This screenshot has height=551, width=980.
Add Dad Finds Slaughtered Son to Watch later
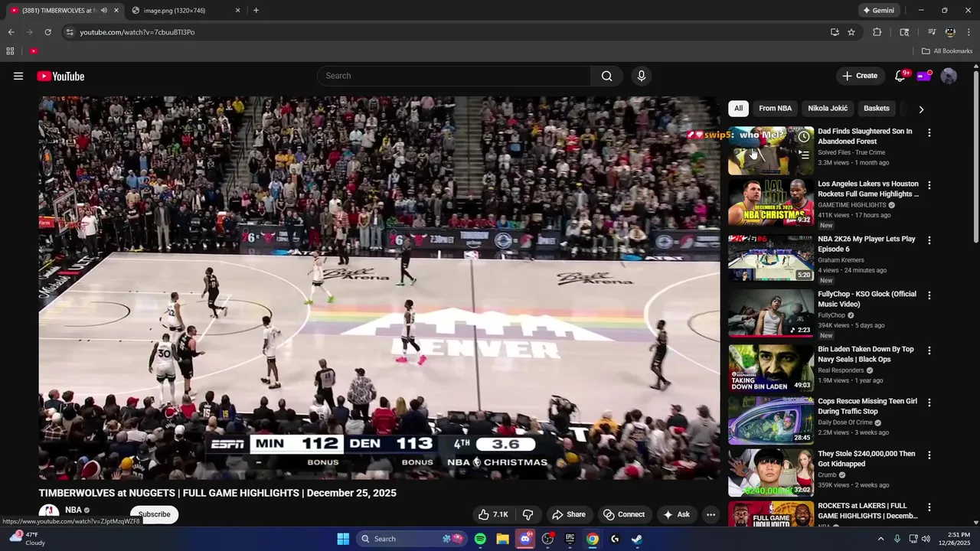[x=803, y=137]
